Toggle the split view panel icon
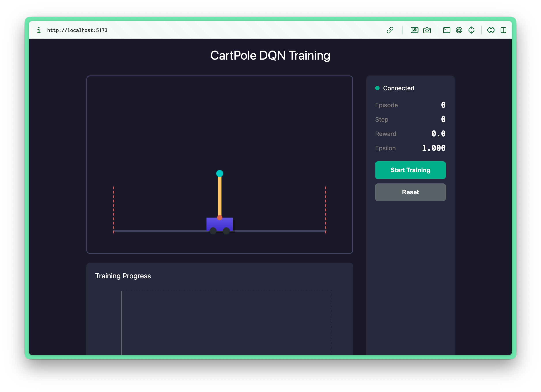Viewport: 541px width, 392px height. point(503,30)
